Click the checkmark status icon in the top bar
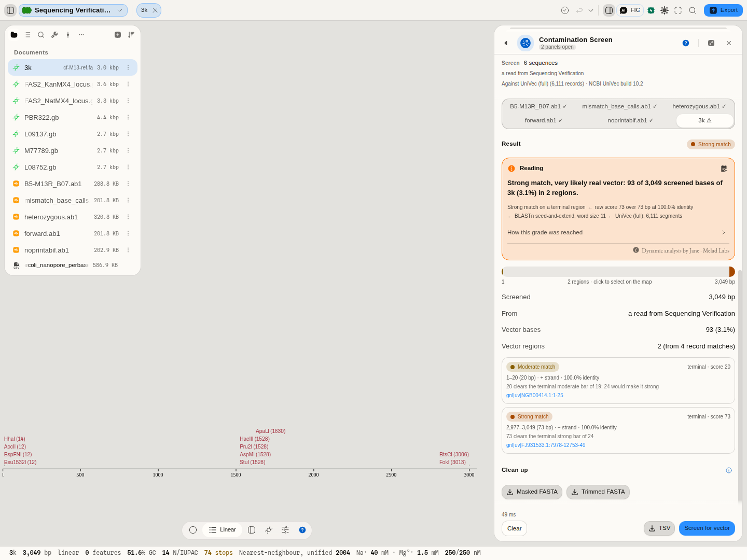The image size is (747, 560). tap(565, 10)
